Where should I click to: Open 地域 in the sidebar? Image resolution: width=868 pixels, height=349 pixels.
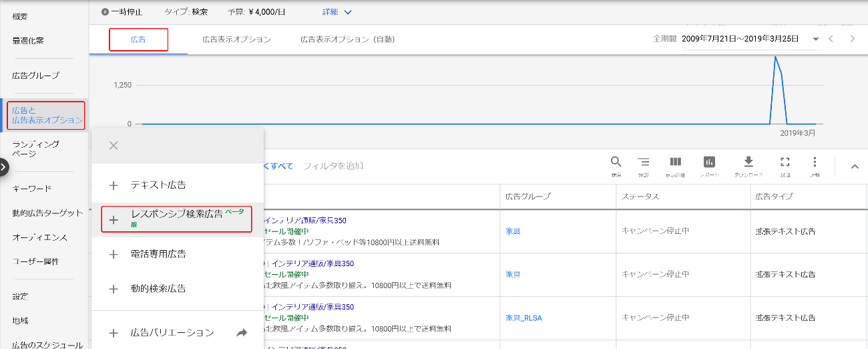(x=20, y=321)
